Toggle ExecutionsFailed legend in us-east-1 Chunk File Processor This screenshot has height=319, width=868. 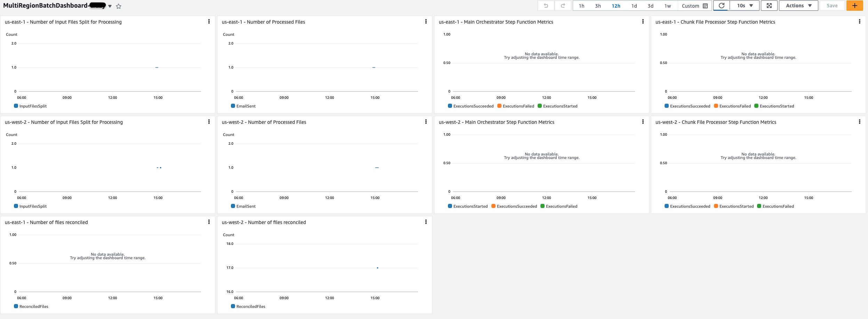(x=732, y=106)
